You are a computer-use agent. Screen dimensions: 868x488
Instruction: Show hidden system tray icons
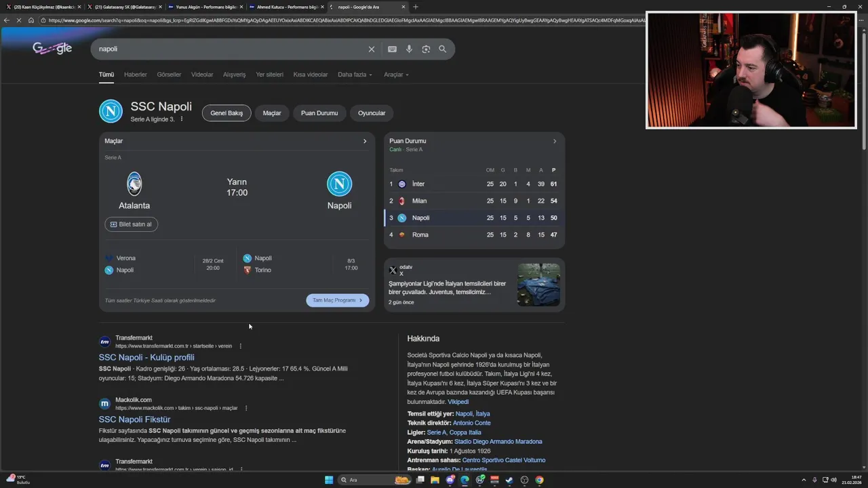pyautogui.click(x=804, y=480)
